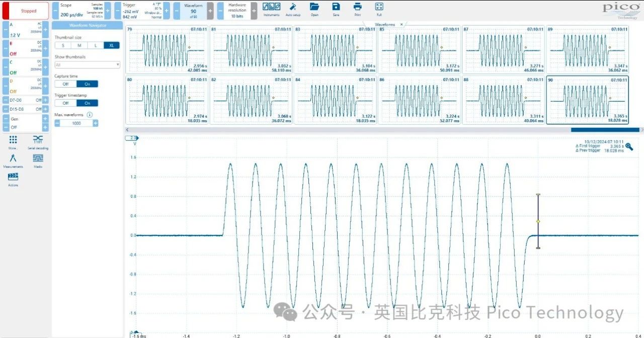The height and width of the screenshot is (338, 644).
Task: Select thumbnail size S
Action: [x=63, y=45]
